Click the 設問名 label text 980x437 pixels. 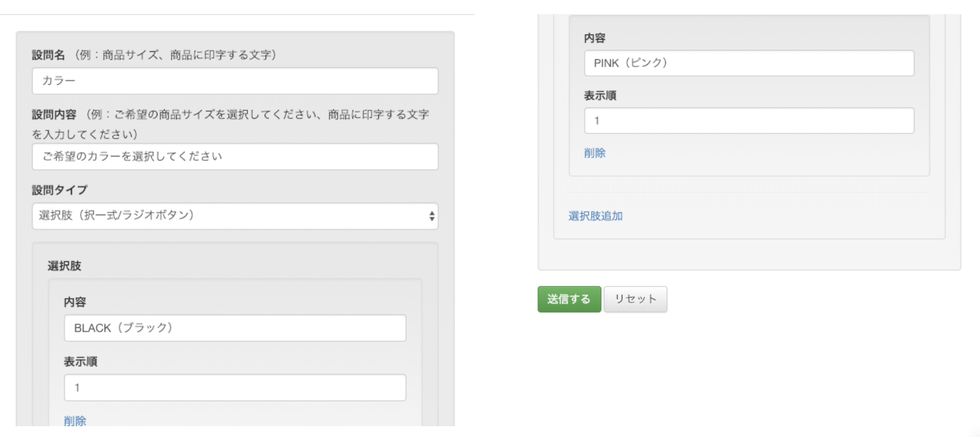click(49, 55)
